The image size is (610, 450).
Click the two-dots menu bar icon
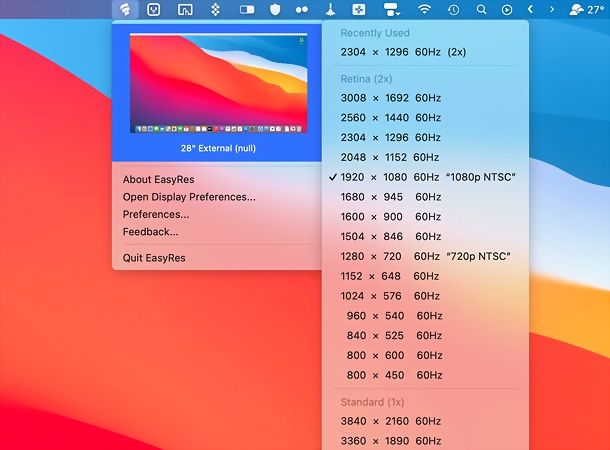tap(302, 10)
